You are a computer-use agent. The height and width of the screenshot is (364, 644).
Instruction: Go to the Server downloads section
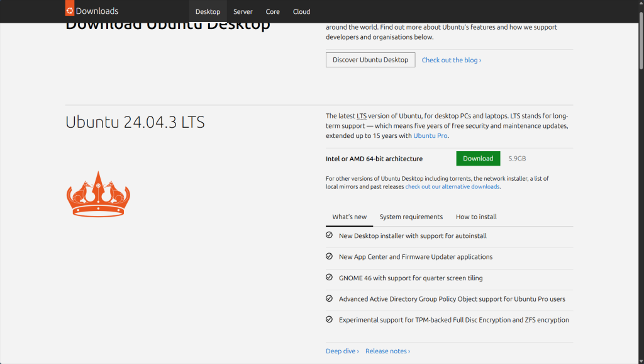[243, 11]
